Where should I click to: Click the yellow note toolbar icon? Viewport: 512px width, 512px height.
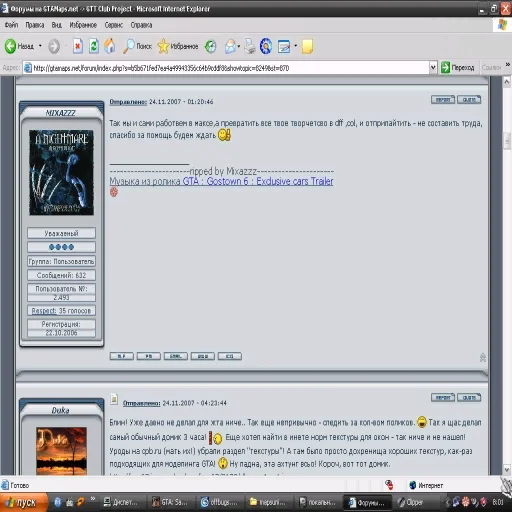(307, 46)
